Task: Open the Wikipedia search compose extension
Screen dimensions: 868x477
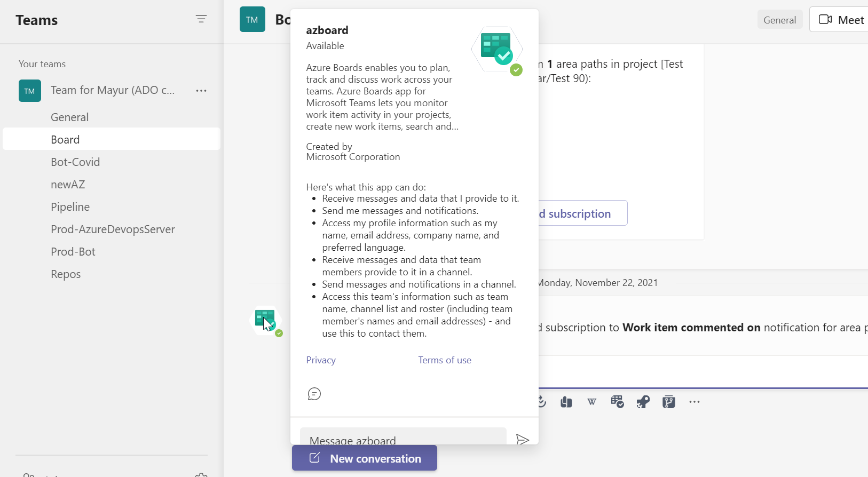Action: (x=592, y=402)
